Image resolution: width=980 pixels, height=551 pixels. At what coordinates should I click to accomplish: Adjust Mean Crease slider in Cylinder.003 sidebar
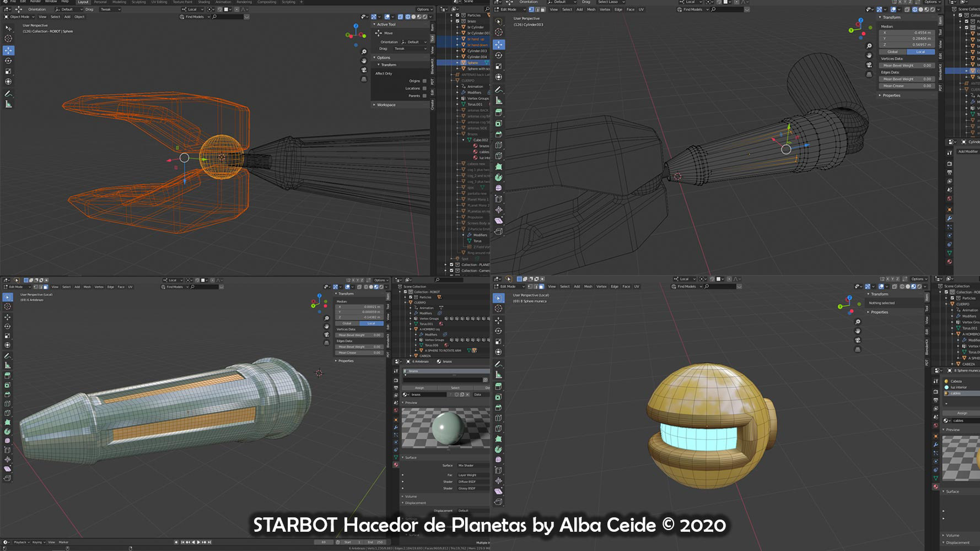(x=907, y=86)
